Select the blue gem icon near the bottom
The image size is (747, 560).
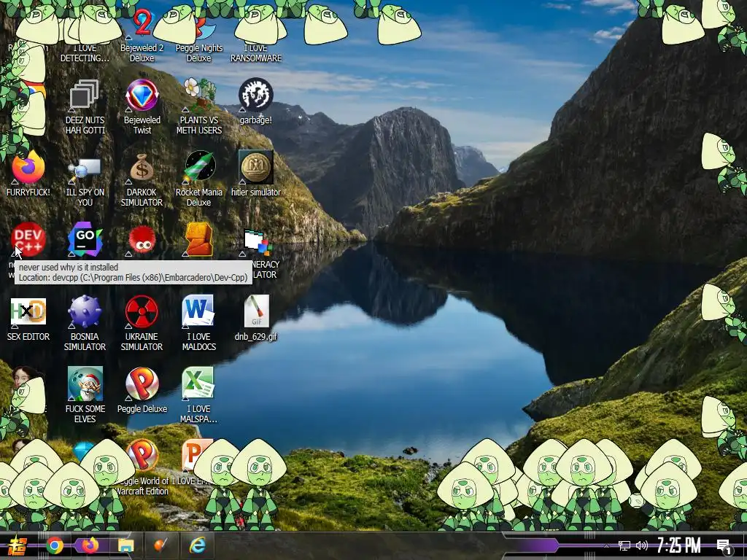point(83,450)
